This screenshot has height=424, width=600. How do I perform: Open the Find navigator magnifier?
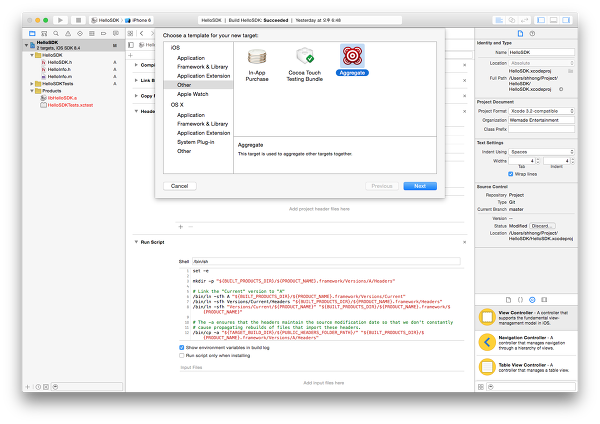click(56, 34)
